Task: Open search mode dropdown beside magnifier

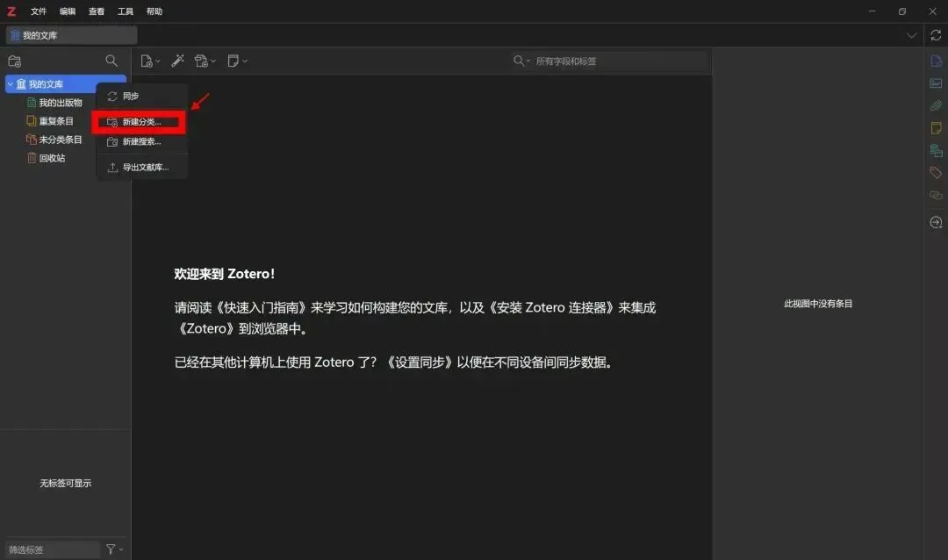Action: click(x=528, y=61)
